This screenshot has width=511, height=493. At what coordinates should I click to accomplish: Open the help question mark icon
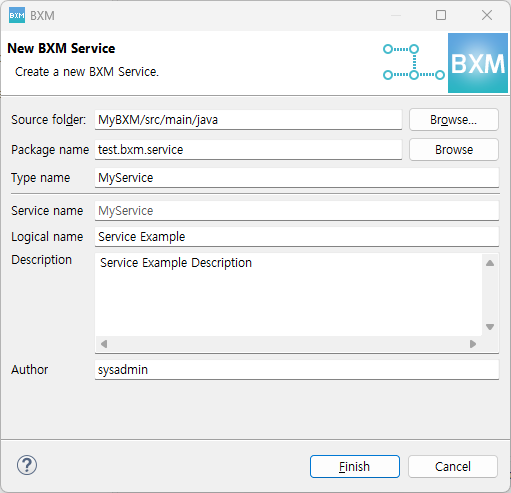click(27, 465)
